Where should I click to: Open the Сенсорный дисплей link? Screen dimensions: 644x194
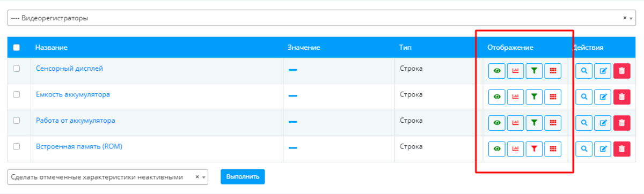[x=69, y=69]
